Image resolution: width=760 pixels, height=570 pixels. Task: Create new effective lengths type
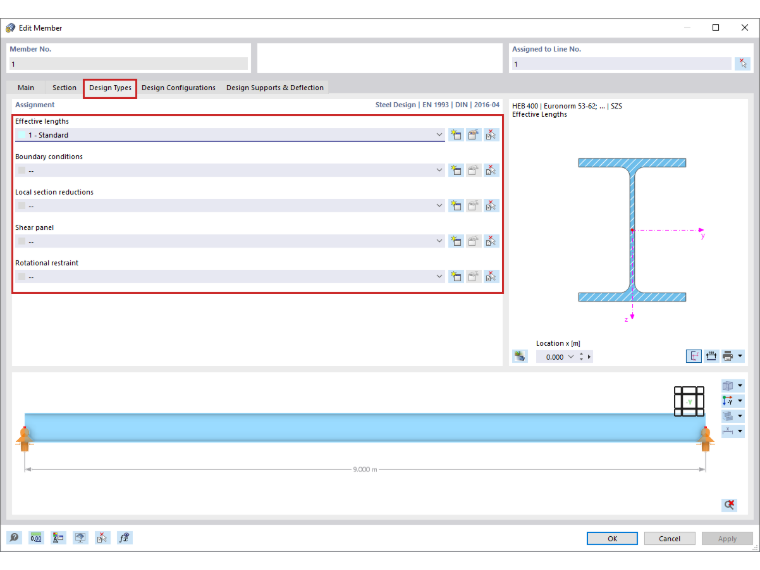click(456, 135)
